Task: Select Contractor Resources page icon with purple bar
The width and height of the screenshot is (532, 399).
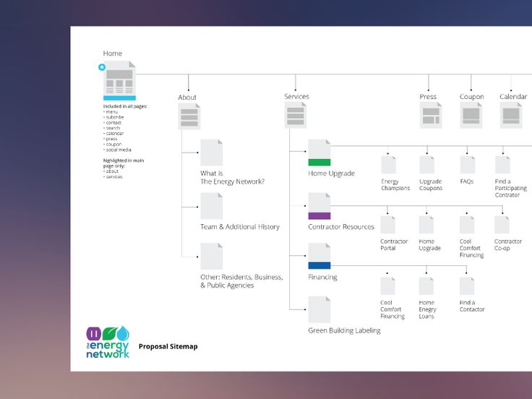Action: pyautogui.click(x=319, y=206)
